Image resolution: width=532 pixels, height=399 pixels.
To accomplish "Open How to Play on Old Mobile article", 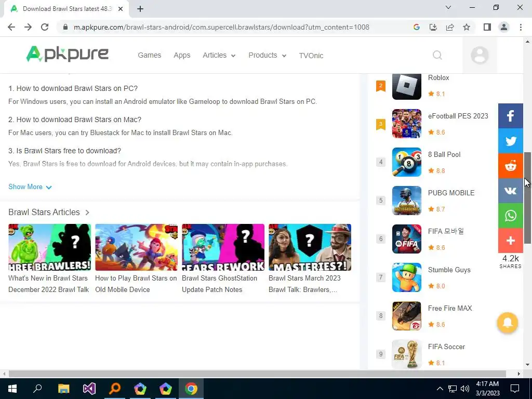I will coord(136,284).
